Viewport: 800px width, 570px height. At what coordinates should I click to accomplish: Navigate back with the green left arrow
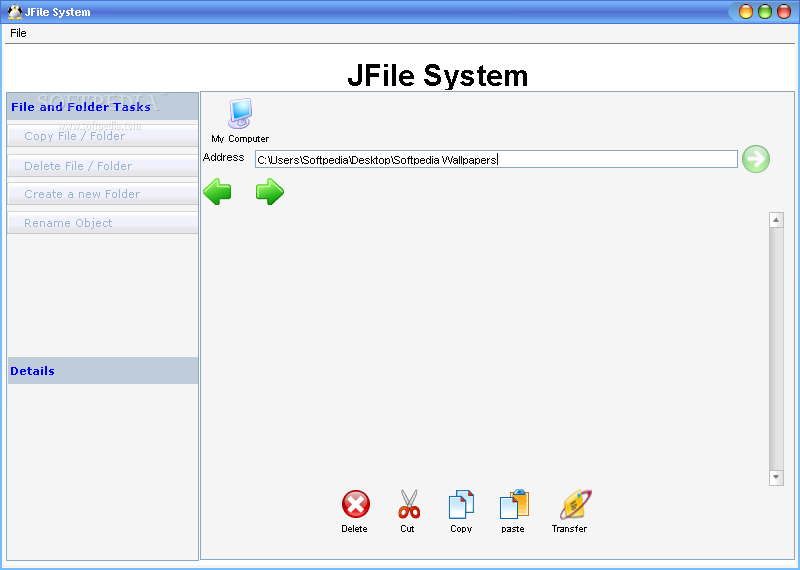[x=217, y=192]
